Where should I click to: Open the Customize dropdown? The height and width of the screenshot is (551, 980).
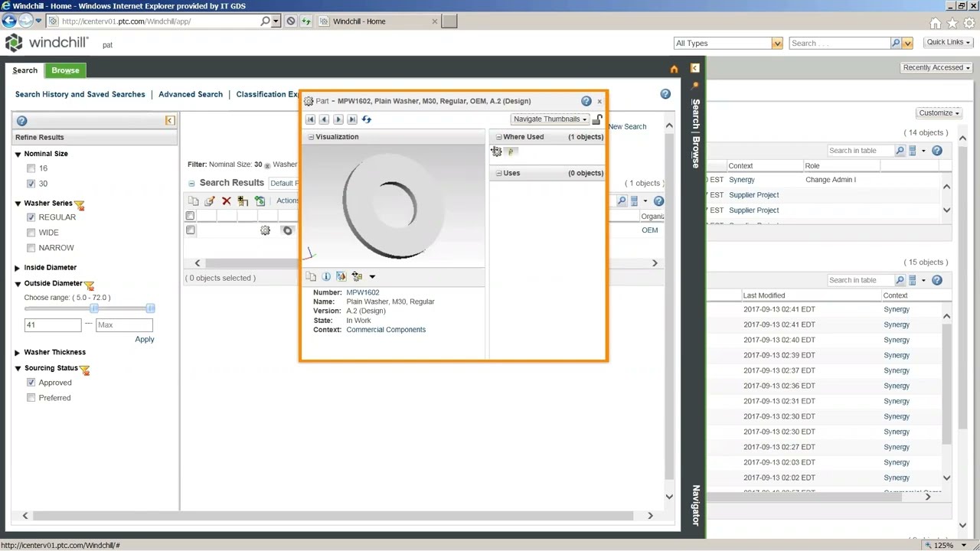point(939,113)
